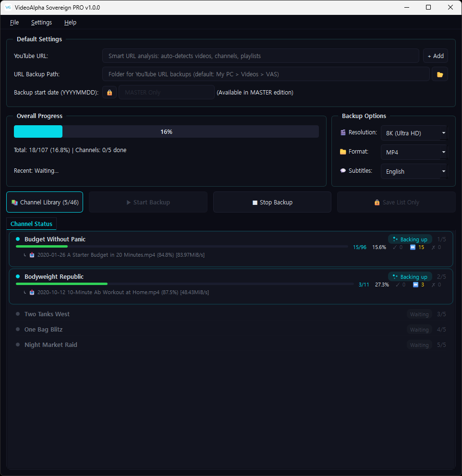Click failed X icon in Bodyweight Republic row
This screenshot has height=476, width=462.
(434, 285)
